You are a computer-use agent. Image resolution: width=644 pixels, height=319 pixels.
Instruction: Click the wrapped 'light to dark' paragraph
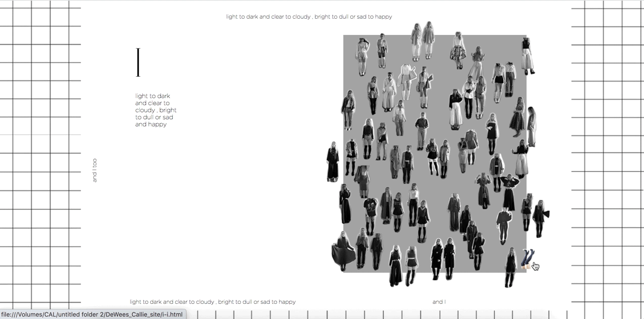(155, 110)
